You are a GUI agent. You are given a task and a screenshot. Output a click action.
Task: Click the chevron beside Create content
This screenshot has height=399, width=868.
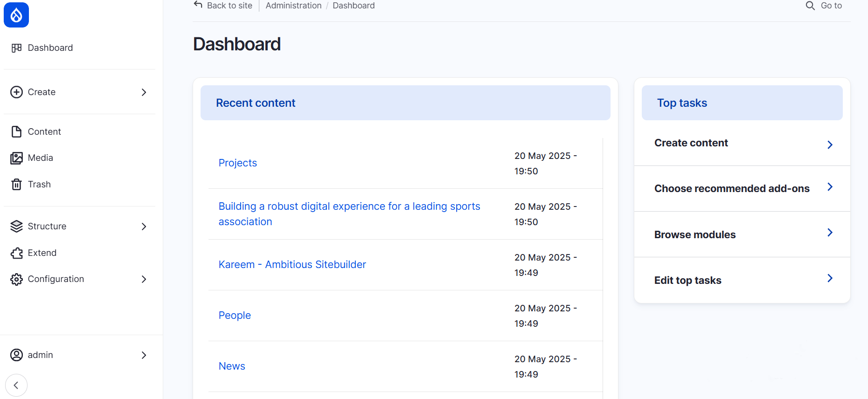(830, 145)
